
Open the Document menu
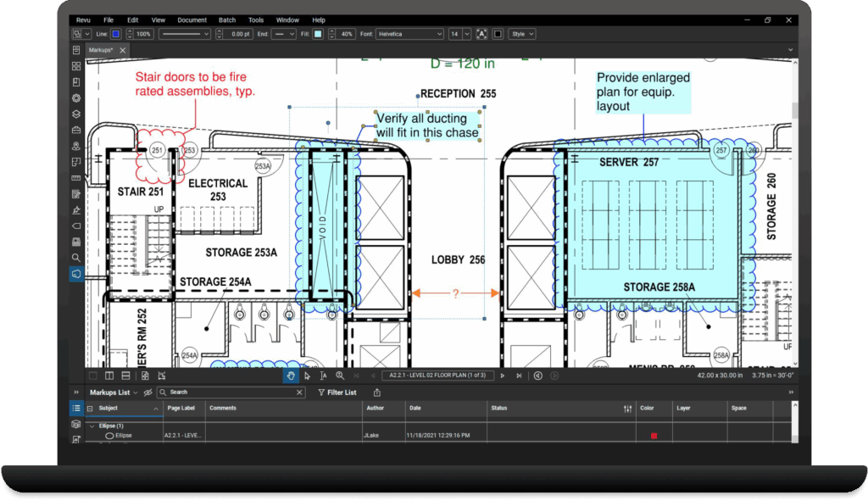[192, 19]
